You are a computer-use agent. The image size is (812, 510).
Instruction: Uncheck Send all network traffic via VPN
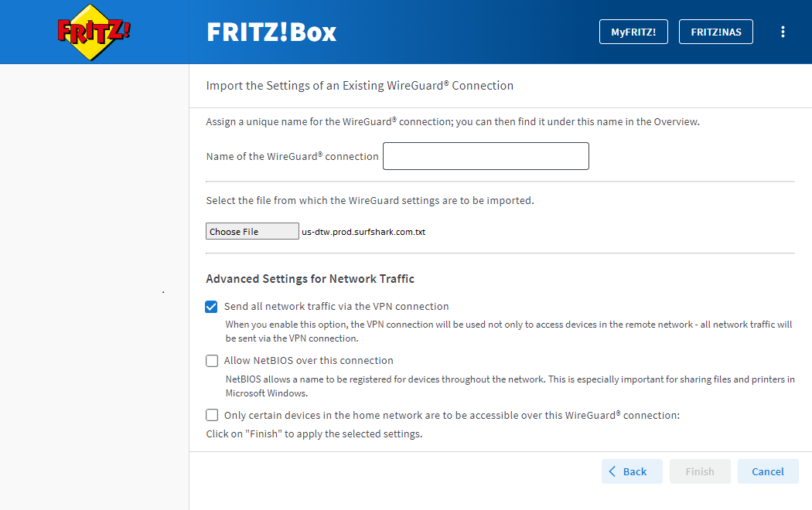[x=211, y=307]
